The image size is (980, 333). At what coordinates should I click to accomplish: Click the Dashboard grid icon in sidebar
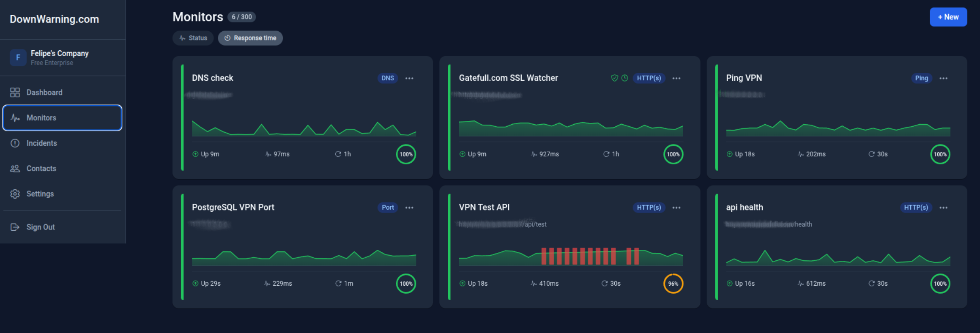[15, 93]
